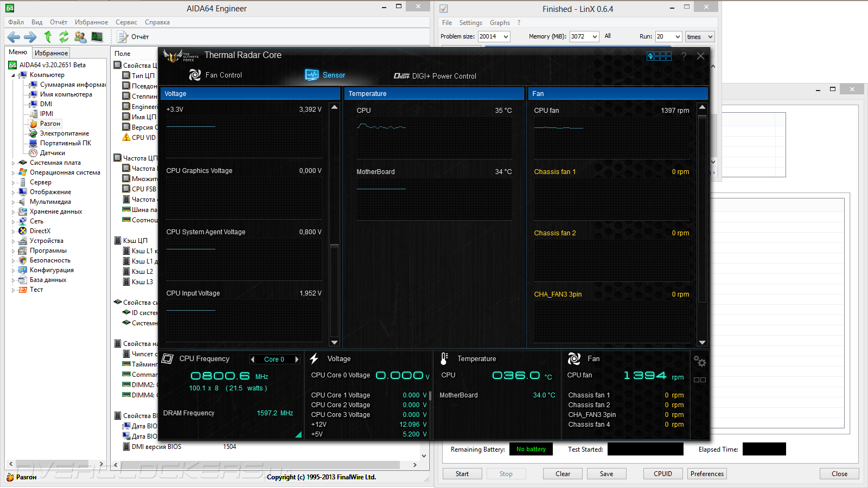Open the Problem size dropdown

pyautogui.click(x=506, y=37)
